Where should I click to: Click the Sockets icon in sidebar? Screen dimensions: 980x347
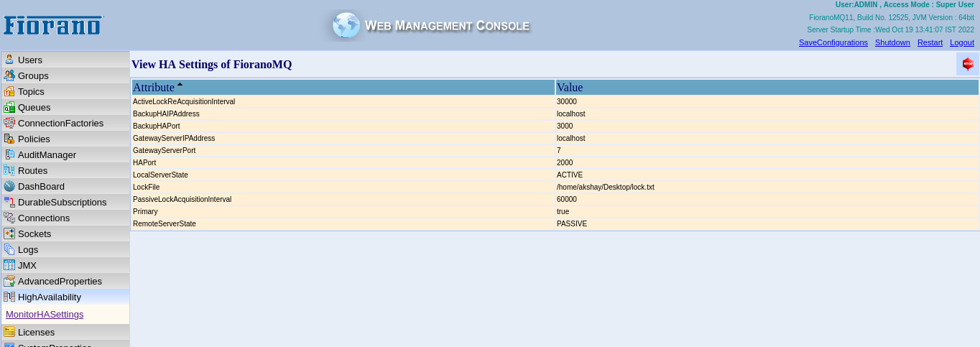coord(9,233)
